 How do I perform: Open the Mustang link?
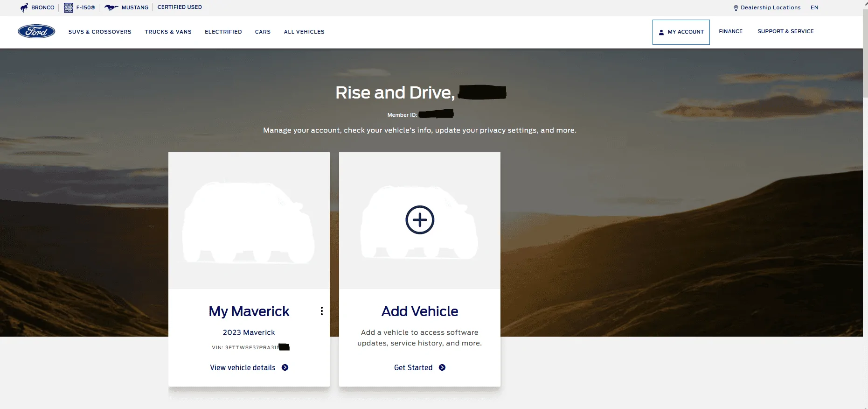point(126,7)
